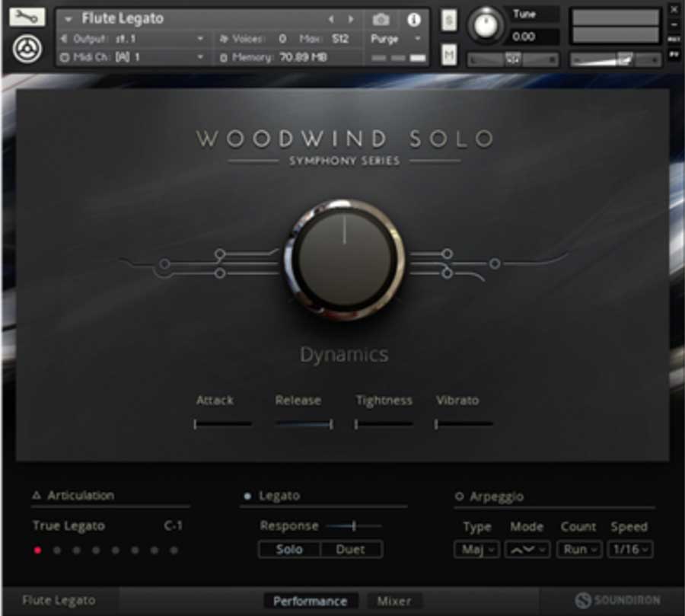Click the Release slider
685x616 pixels.
[304, 423]
